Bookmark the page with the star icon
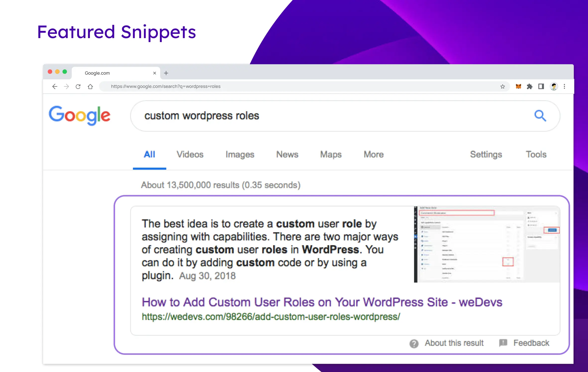588x372 pixels. 503,86
